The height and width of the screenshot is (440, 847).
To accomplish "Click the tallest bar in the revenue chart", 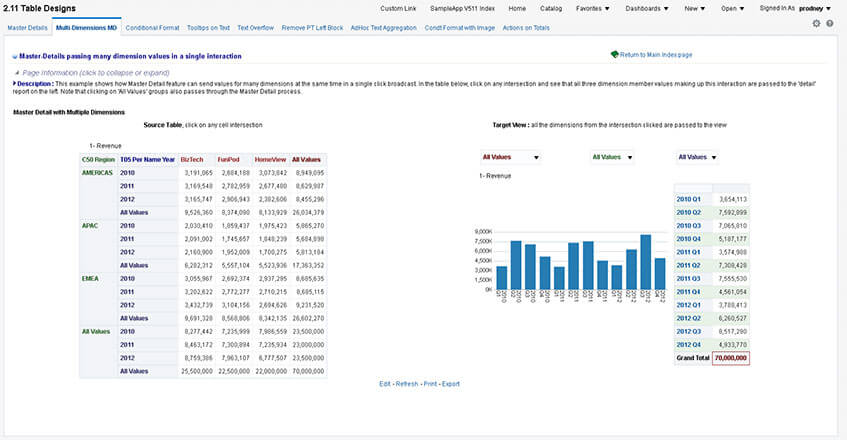I will tap(646, 262).
